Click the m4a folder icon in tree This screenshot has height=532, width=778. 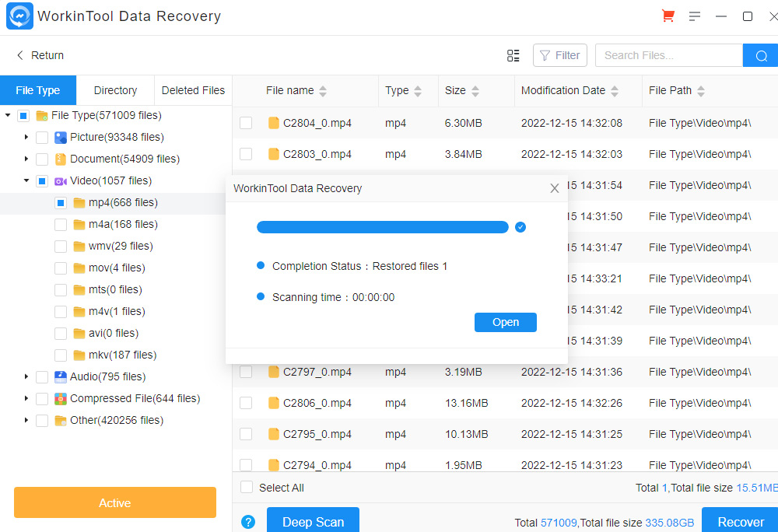coord(79,225)
